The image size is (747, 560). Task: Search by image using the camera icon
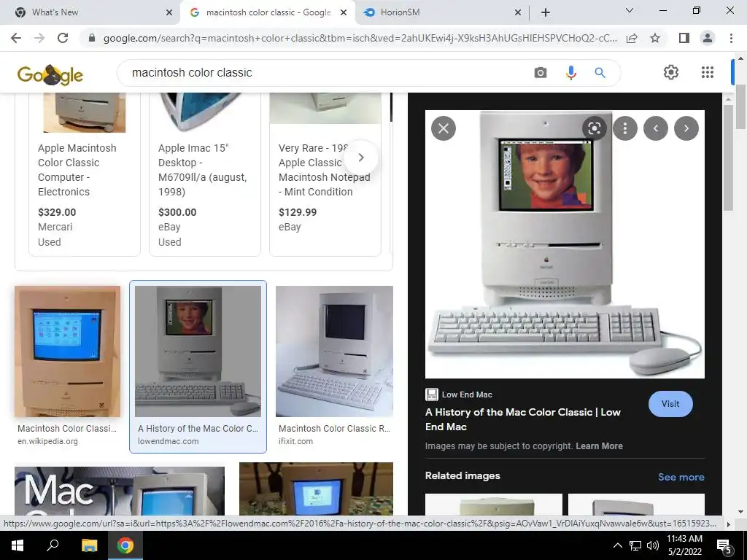click(541, 73)
